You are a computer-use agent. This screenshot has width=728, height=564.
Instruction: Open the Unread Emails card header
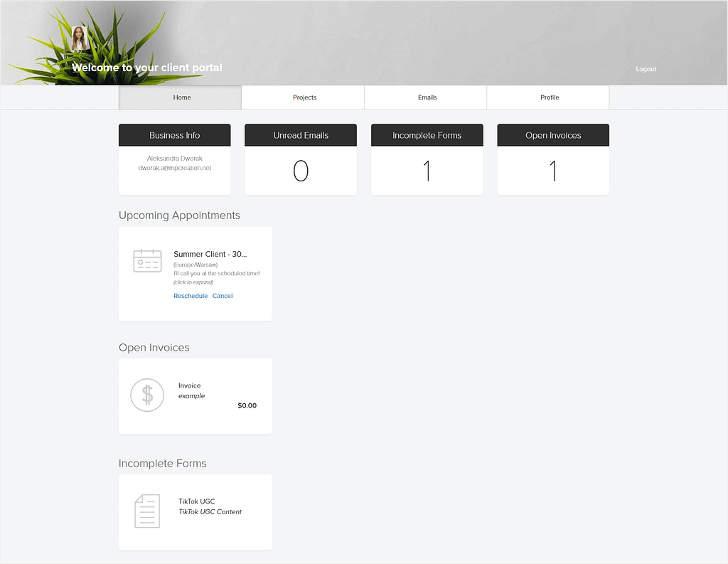301,135
